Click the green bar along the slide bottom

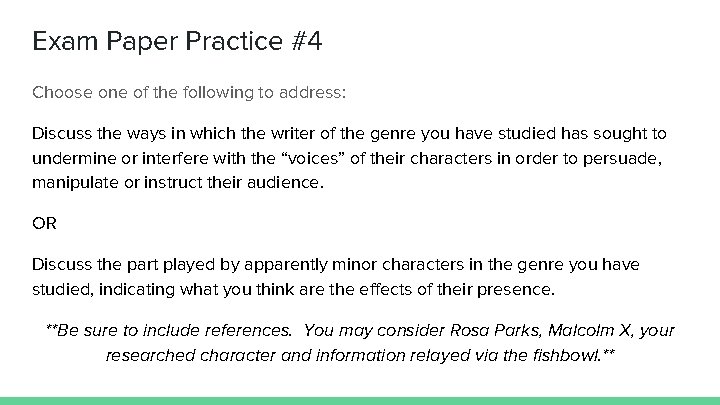coord(360,401)
